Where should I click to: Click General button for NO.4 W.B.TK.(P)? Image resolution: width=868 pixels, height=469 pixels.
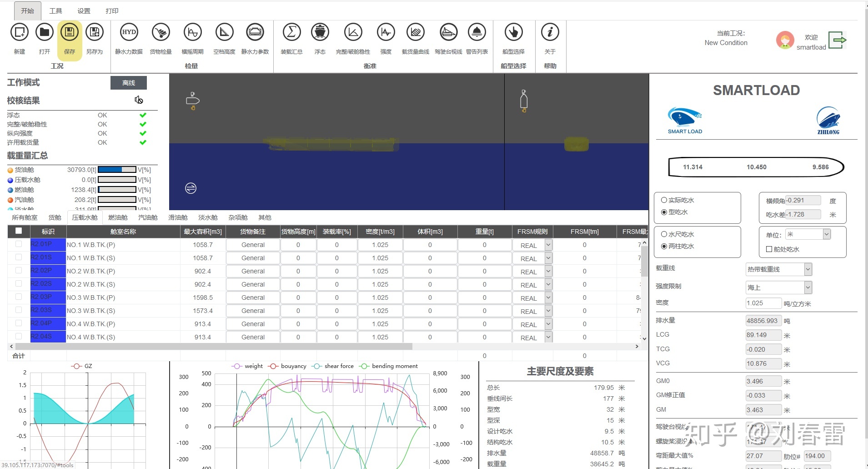[x=253, y=324]
